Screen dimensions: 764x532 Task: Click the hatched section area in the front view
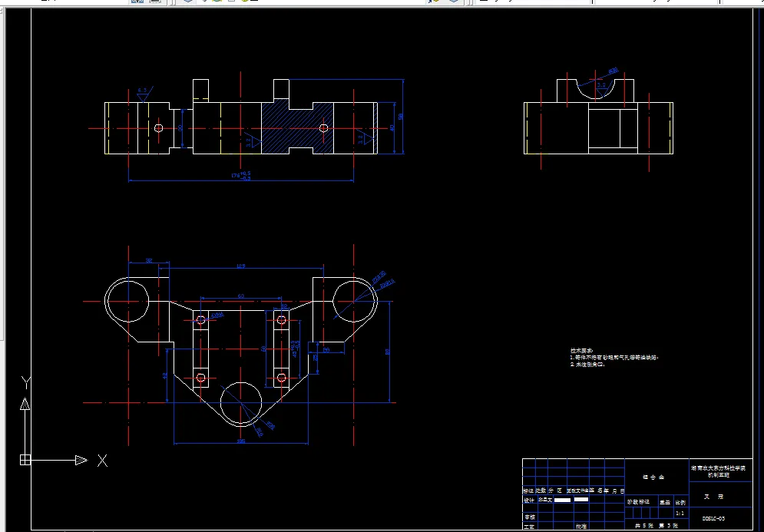click(298, 127)
